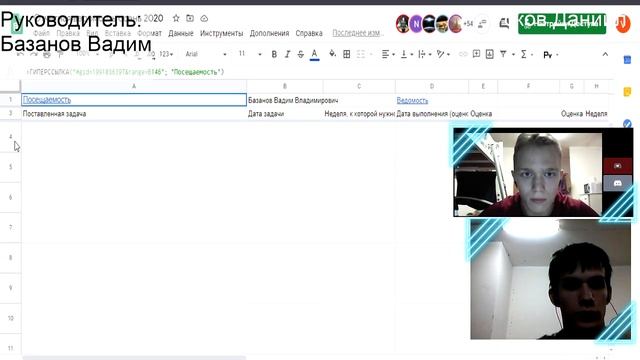The image size is (640, 360).
Task: Click the green share access button
Action: 562,24
